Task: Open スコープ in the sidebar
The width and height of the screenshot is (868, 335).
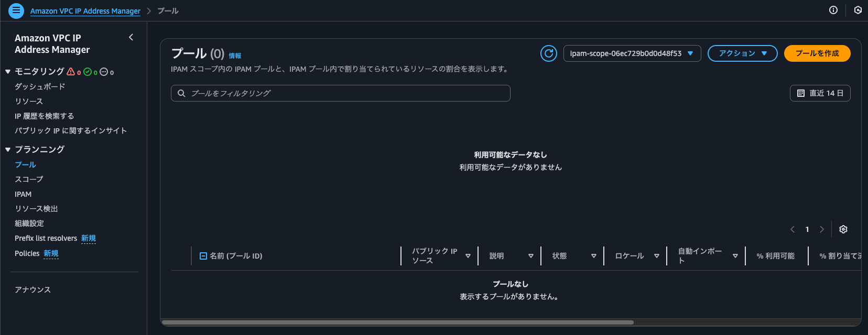Action: pos(29,179)
